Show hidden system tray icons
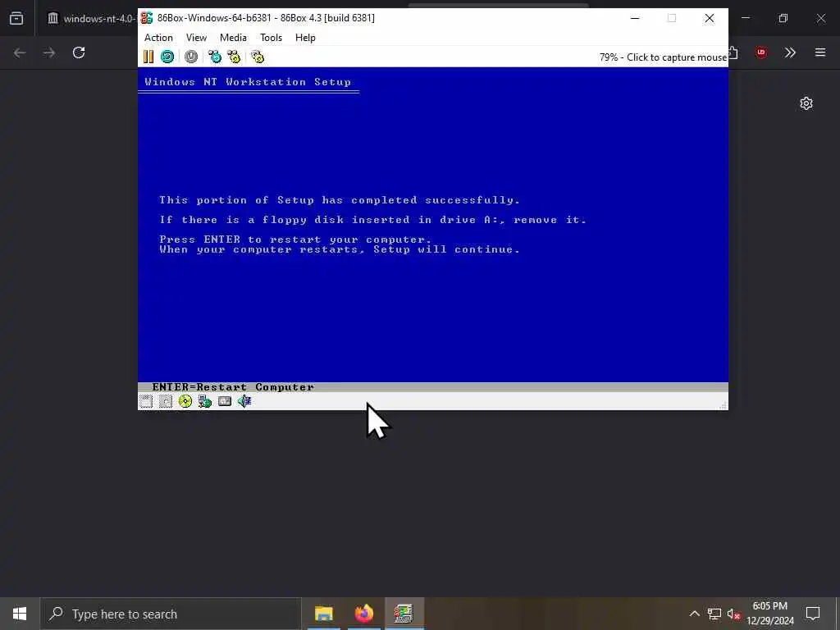This screenshot has height=630, width=840. coord(694,614)
